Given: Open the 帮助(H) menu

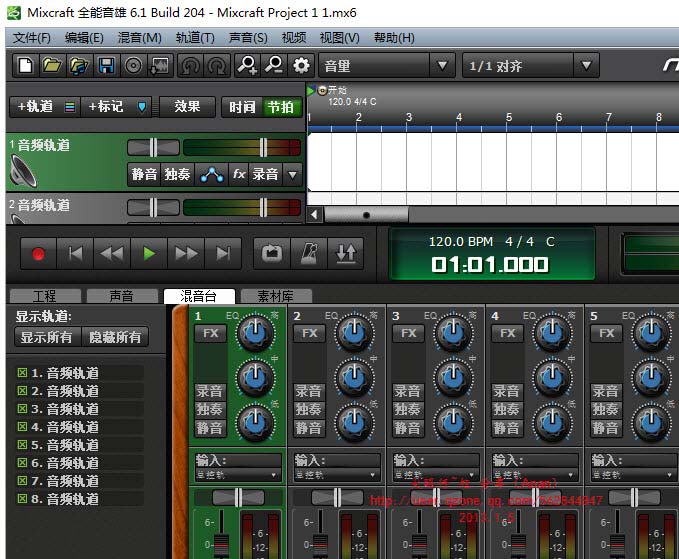Looking at the screenshot, I should 394,38.
